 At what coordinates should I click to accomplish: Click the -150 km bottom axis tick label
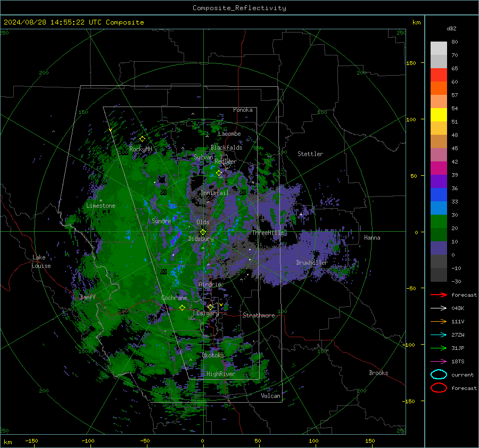[31, 441]
